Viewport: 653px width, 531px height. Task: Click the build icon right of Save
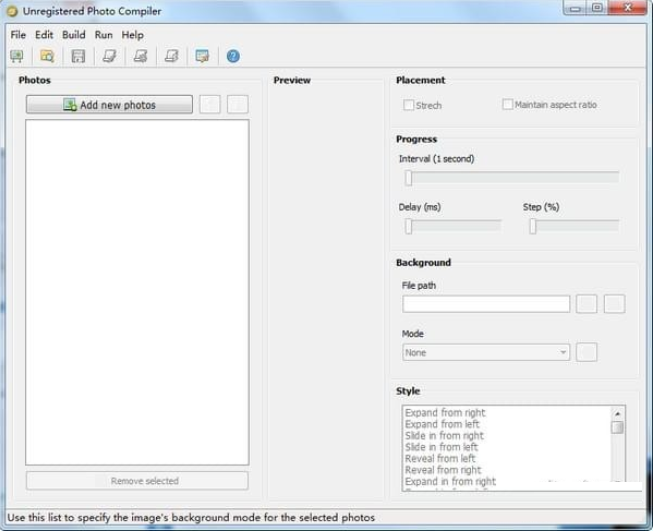click(110, 56)
